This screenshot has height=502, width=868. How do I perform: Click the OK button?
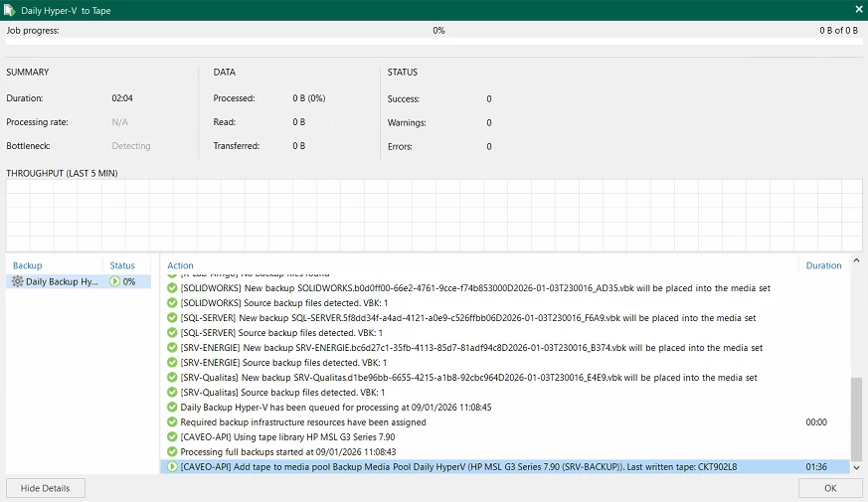[830, 488]
